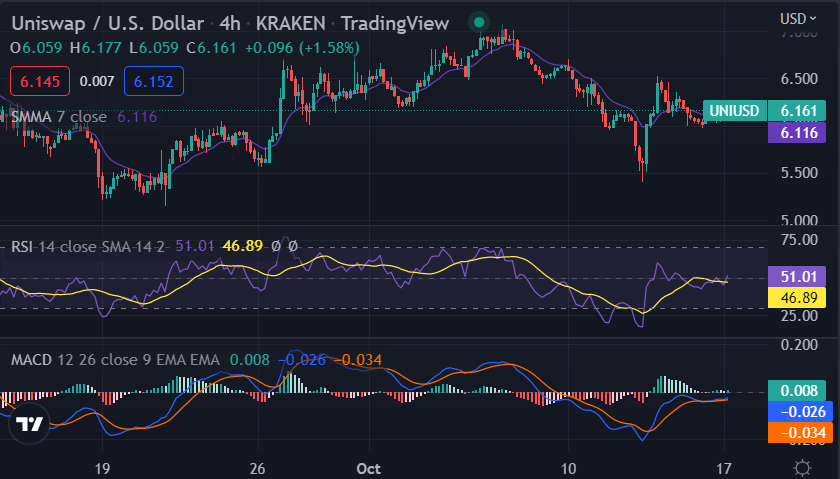
Task: Open the USD currency dropdown
Action: click(798, 19)
